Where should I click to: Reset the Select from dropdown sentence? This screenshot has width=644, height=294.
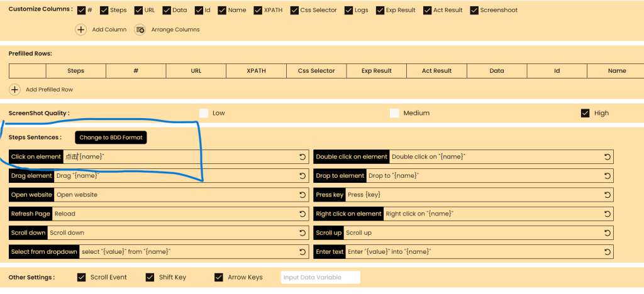point(303,252)
